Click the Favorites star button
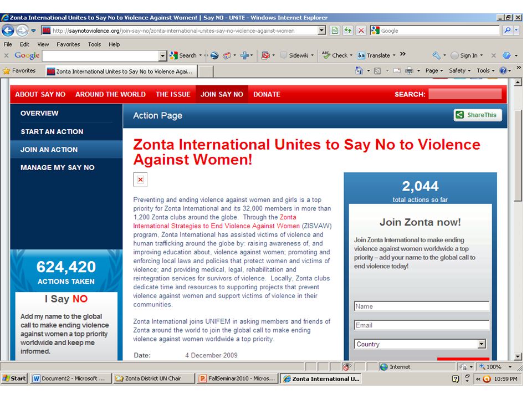The width and height of the screenshot is (532, 399). [x=19, y=70]
